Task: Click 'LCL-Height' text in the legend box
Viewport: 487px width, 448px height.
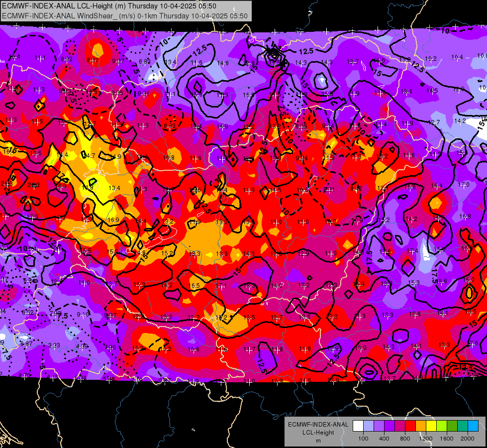Action: pyautogui.click(x=318, y=433)
